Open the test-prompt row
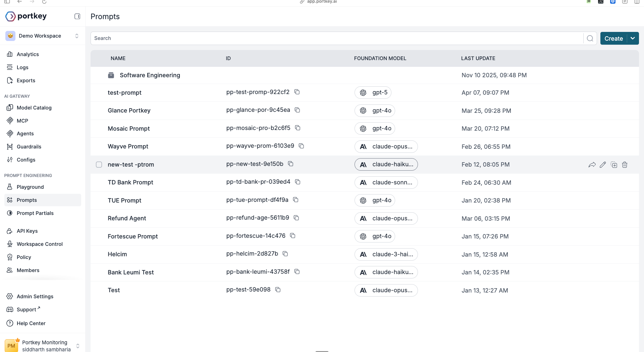Image resolution: width=644 pixels, height=352 pixels. 365,93
